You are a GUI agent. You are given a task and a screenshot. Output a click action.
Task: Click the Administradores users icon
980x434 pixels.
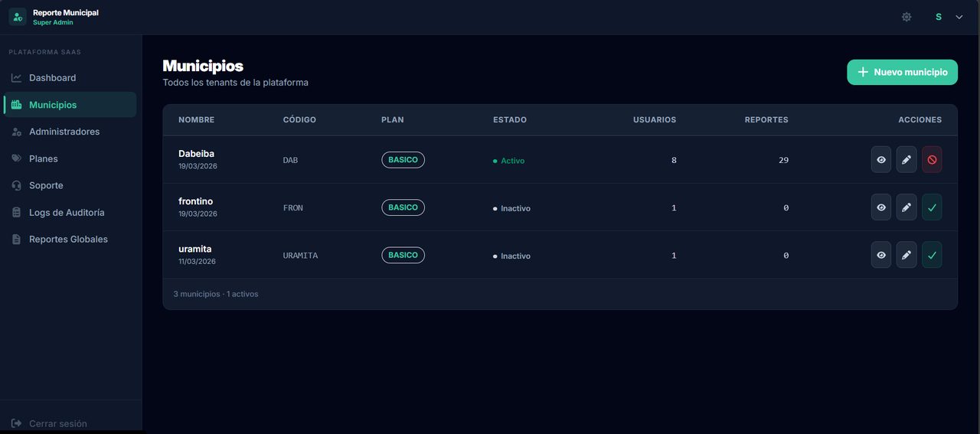16,132
